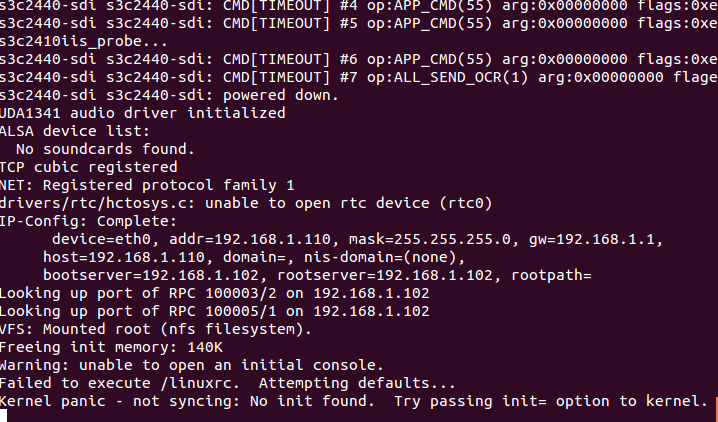
Task: Click the 'RPC 100003/2' lookup line
Action: (214, 293)
